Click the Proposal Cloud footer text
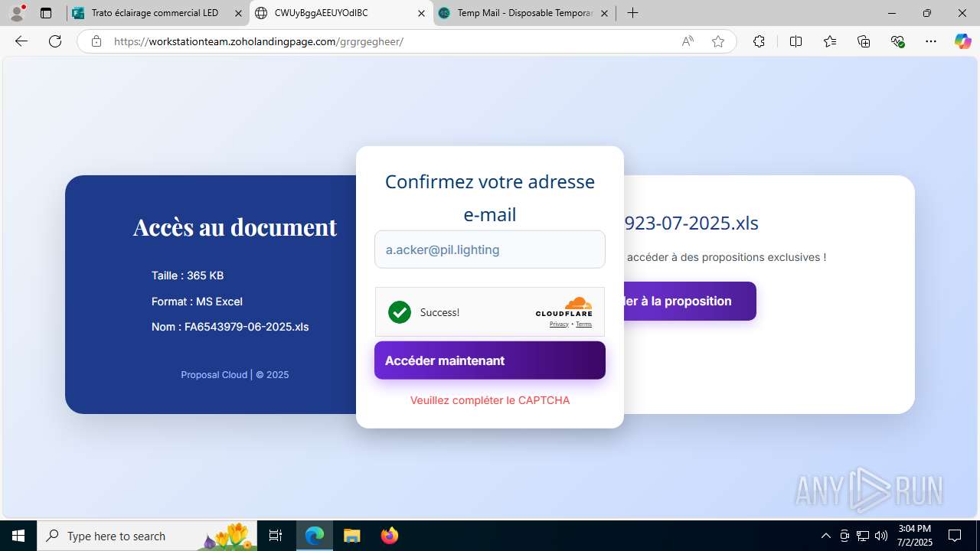 tap(234, 375)
